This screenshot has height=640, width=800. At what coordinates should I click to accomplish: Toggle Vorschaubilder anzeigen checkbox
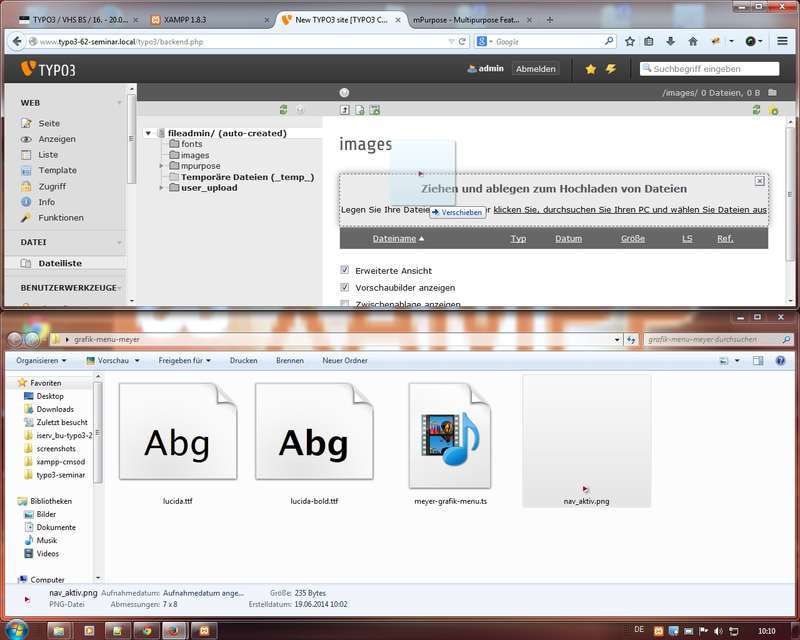[345, 287]
